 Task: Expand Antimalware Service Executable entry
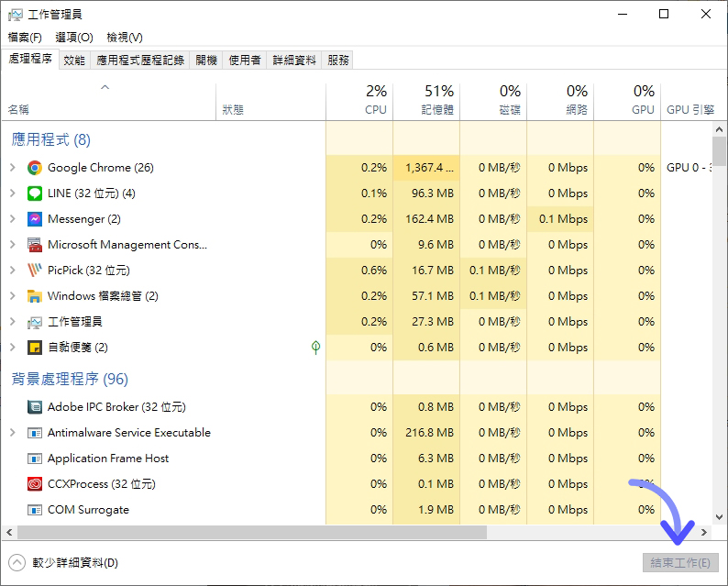13,433
